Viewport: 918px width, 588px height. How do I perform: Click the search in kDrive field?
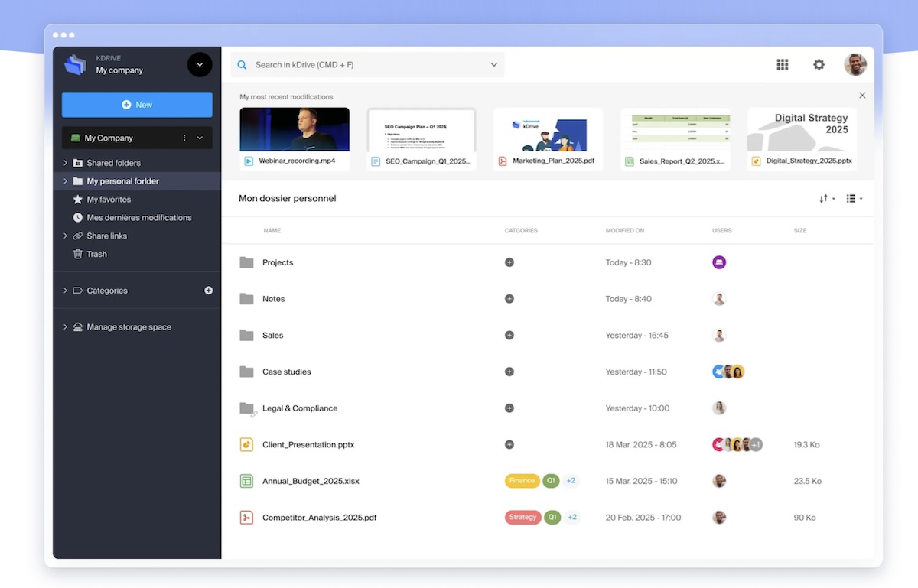coord(367,65)
